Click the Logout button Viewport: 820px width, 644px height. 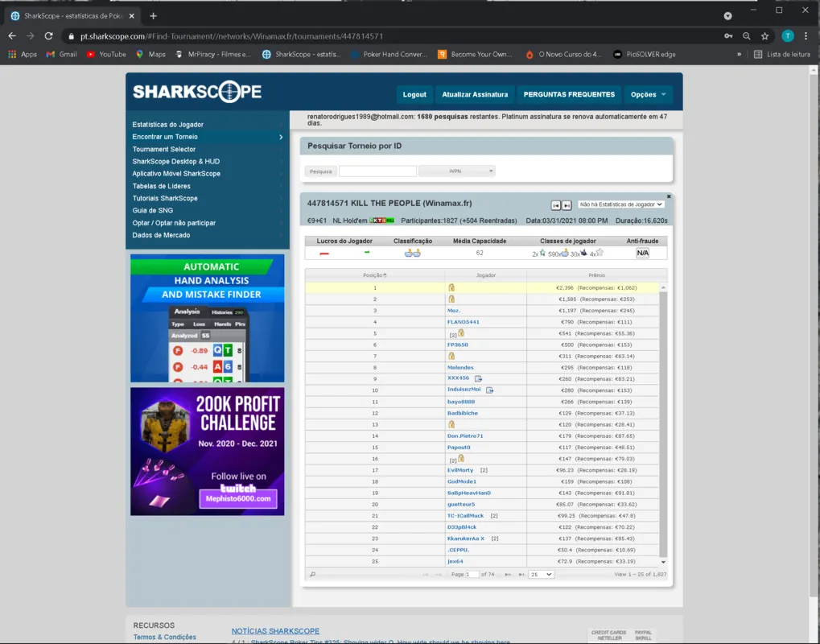click(x=414, y=94)
